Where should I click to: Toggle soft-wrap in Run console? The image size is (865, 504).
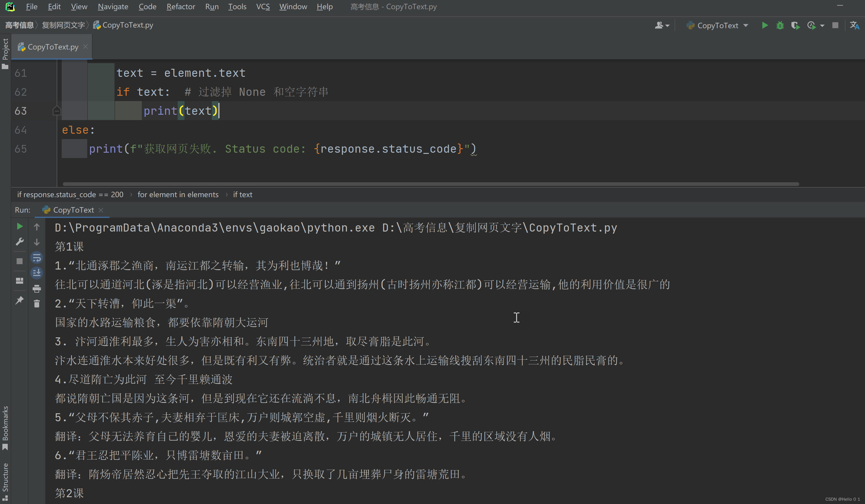coord(37,258)
